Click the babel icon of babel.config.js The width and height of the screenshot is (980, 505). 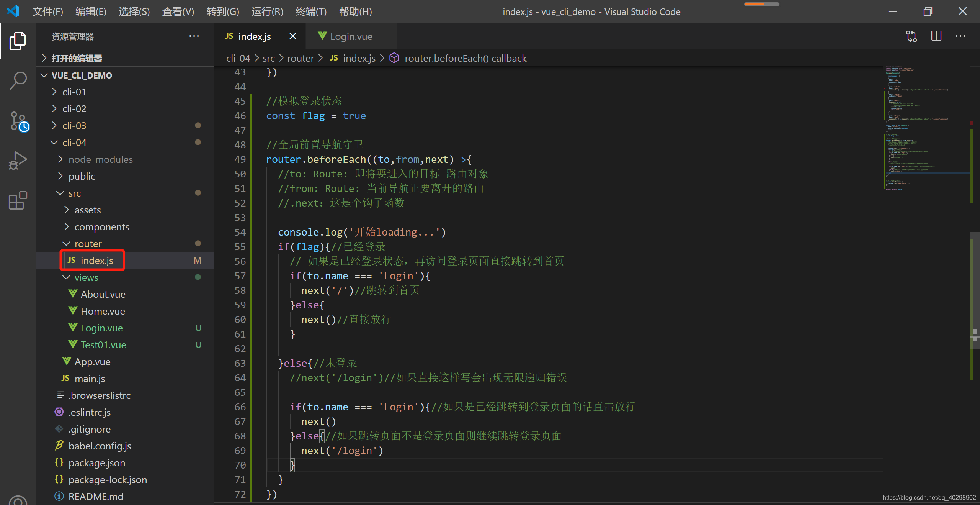[59, 446]
